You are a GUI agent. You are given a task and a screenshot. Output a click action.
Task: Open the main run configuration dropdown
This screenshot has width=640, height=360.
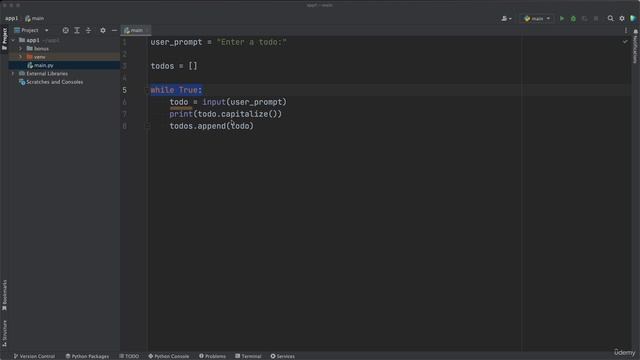(537, 18)
